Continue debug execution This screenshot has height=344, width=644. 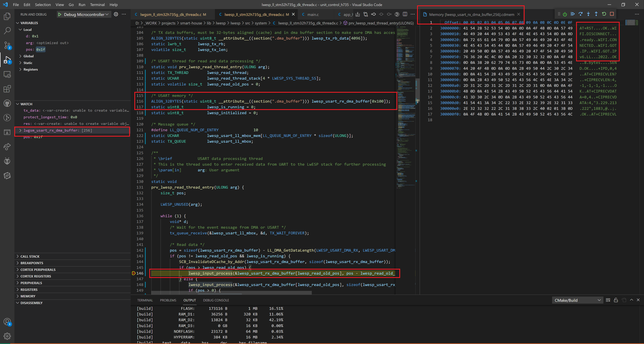573,14
